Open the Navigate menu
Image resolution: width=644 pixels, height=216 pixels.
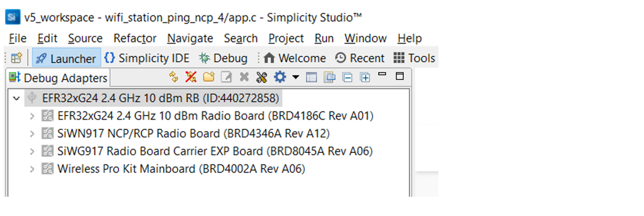pyautogui.click(x=190, y=38)
